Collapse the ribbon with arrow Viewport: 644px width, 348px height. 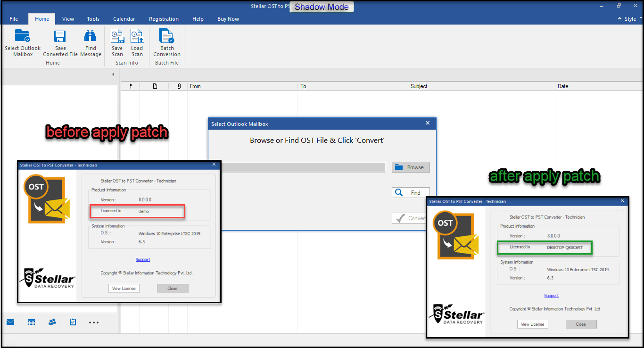[x=619, y=19]
